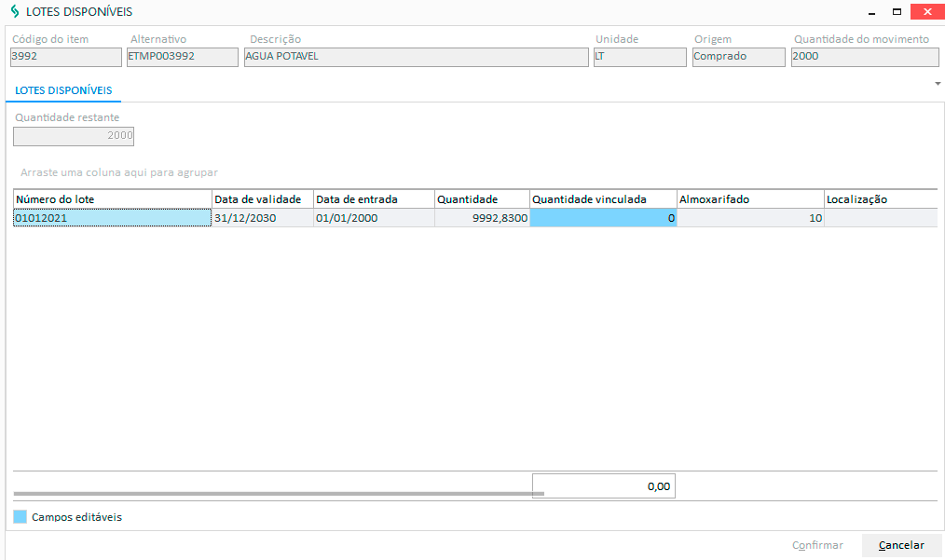Click the entry date cell 01/01/2000
This screenshot has height=560, width=945.
click(x=375, y=218)
